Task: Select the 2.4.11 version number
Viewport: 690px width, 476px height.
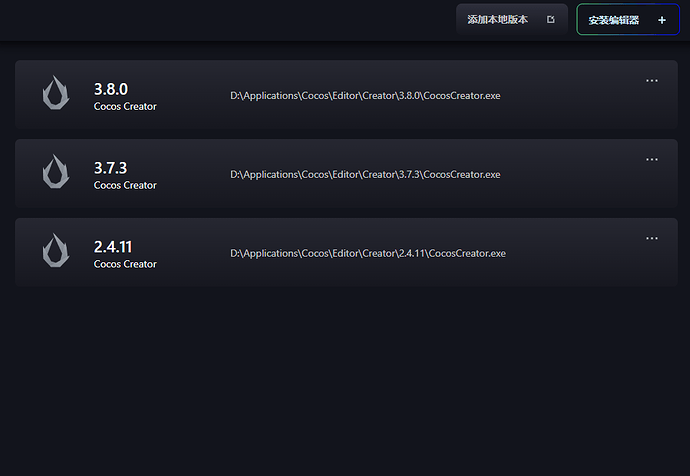Action: (x=113, y=247)
